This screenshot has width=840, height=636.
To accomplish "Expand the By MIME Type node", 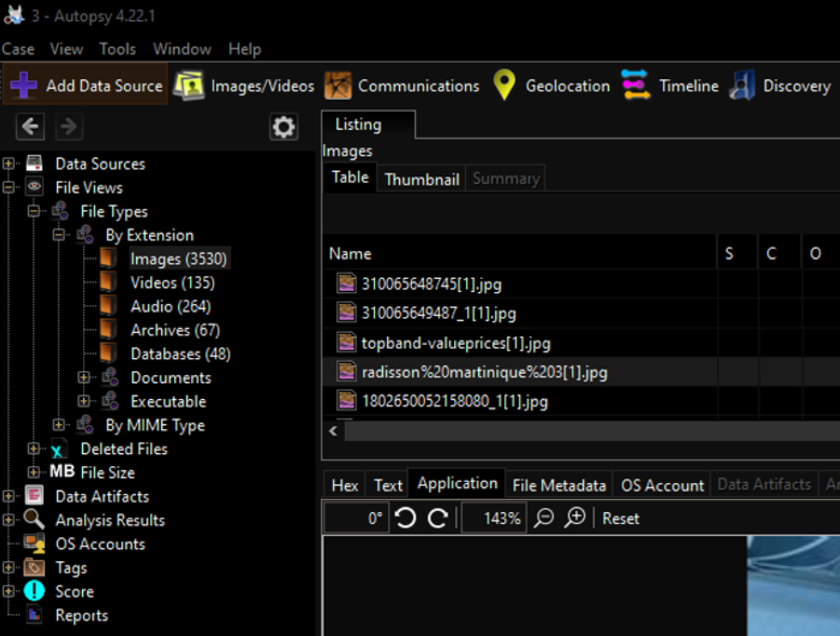I will pyautogui.click(x=61, y=425).
